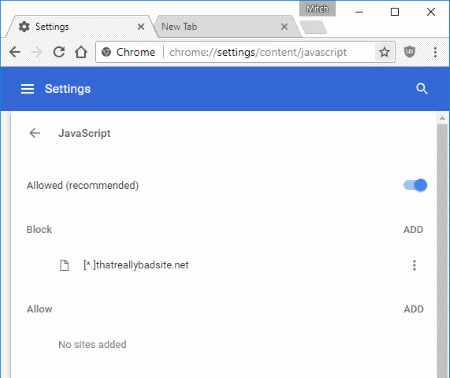Click the 'No sites added' text
The image size is (450, 378).
[92, 344]
